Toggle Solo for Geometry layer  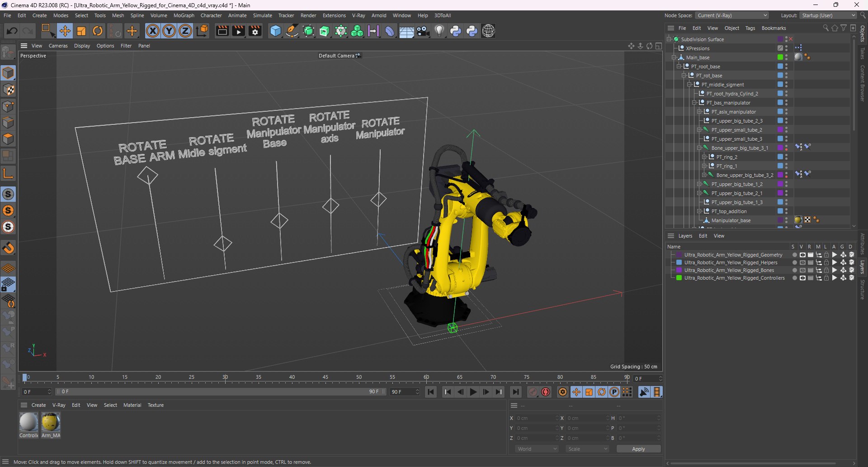pyautogui.click(x=794, y=255)
